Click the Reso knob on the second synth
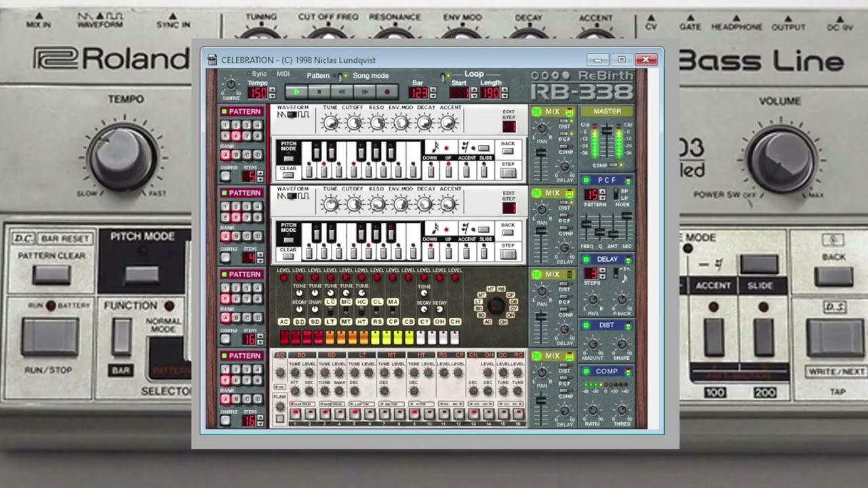Screen dimensions: 868x488 point(377,204)
